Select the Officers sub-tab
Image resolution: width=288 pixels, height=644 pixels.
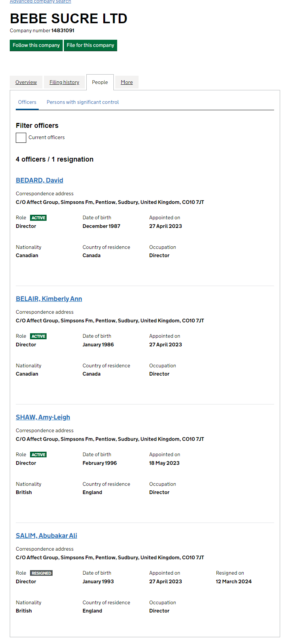tap(27, 102)
